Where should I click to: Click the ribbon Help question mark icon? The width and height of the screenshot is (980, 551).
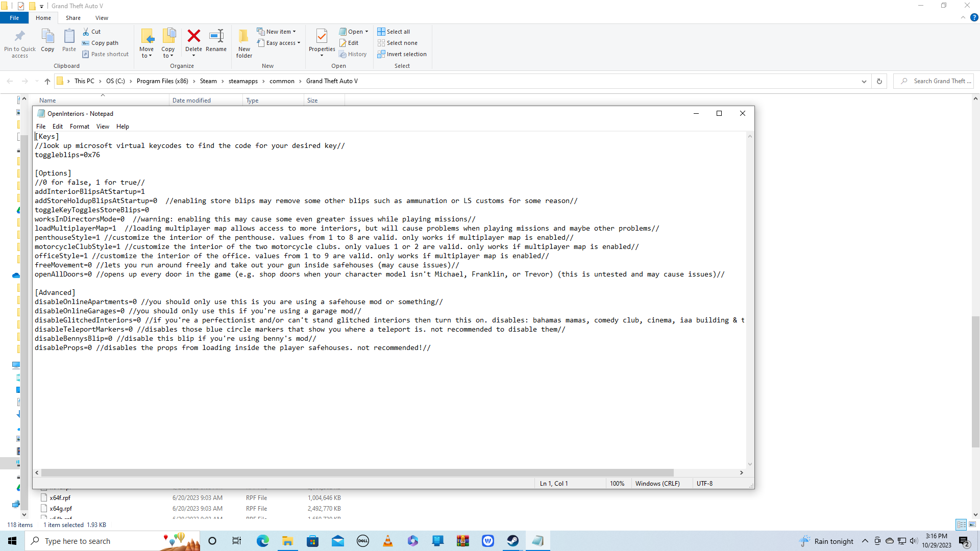(974, 17)
